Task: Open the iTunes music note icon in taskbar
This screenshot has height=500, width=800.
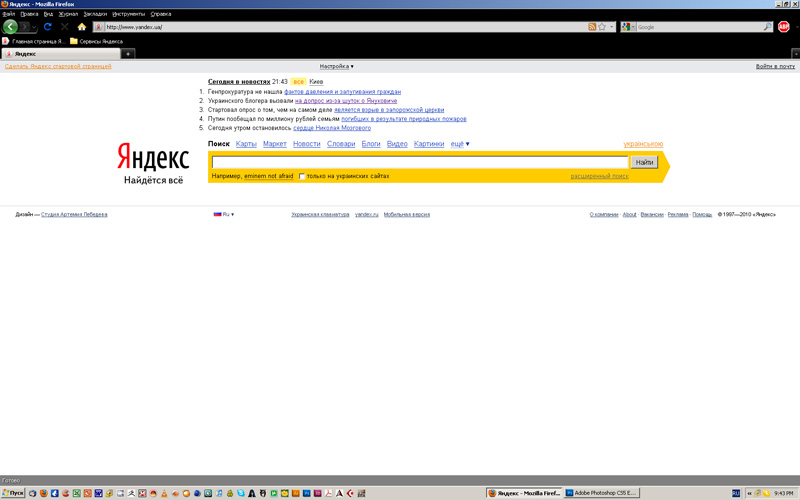Action: (x=219, y=493)
